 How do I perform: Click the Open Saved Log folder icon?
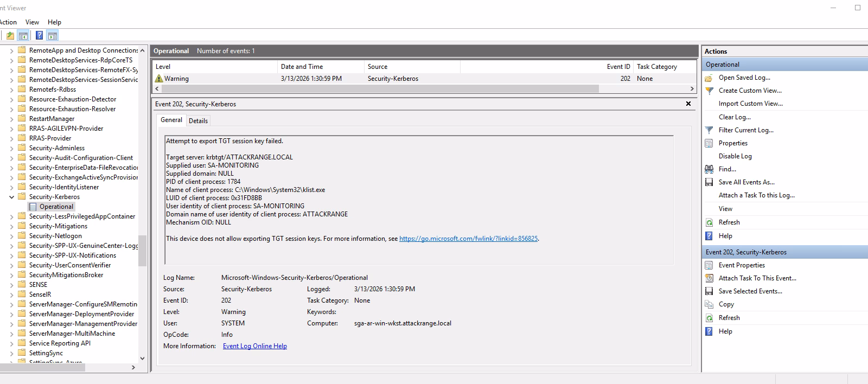pyautogui.click(x=709, y=78)
